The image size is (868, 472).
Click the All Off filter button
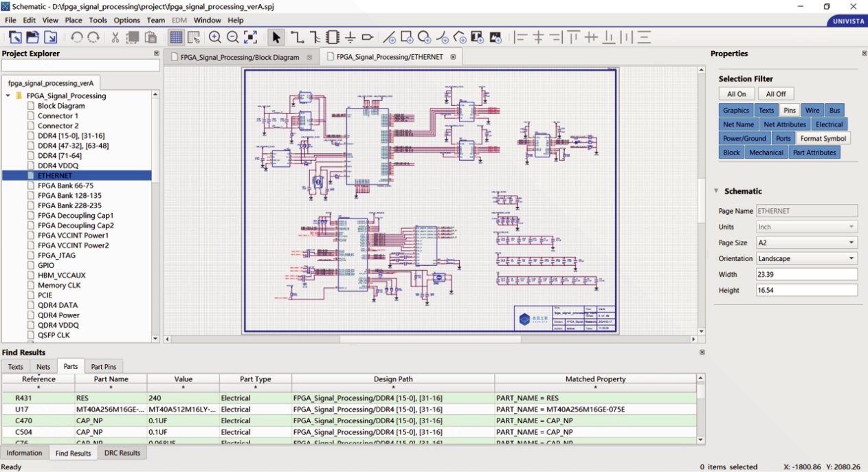776,94
